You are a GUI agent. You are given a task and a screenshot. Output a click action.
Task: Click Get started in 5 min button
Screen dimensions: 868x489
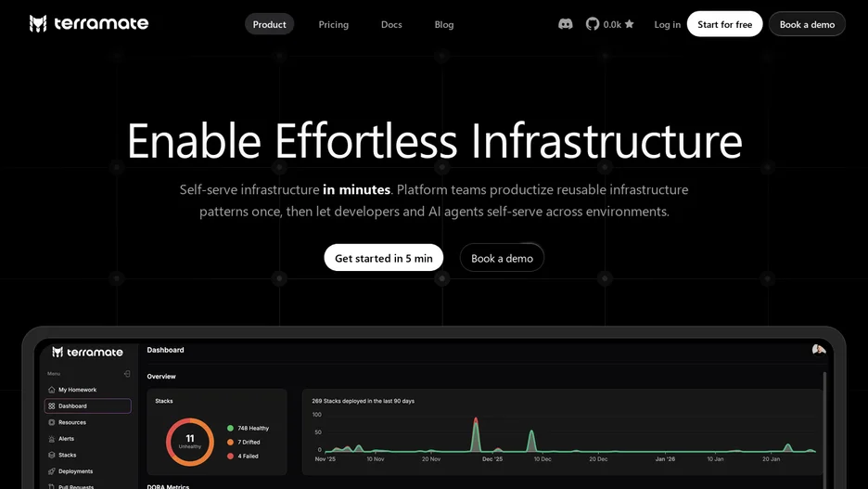(384, 258)
